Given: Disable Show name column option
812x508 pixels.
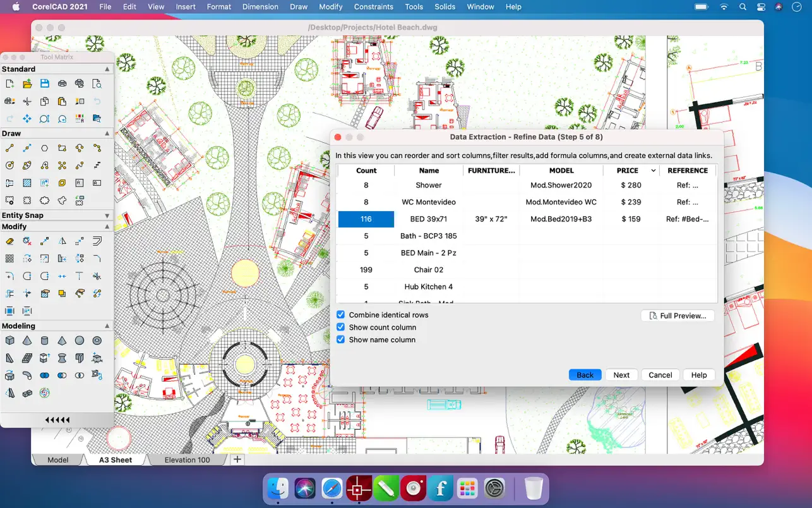Looking at the screenshot, I should (341, 339).
